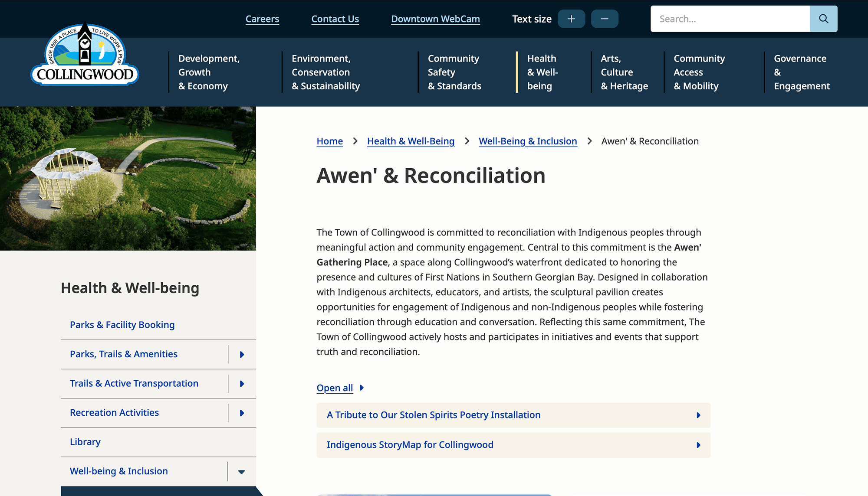Decrease text size with minus button
868x496 pixels.
(605, 19)
